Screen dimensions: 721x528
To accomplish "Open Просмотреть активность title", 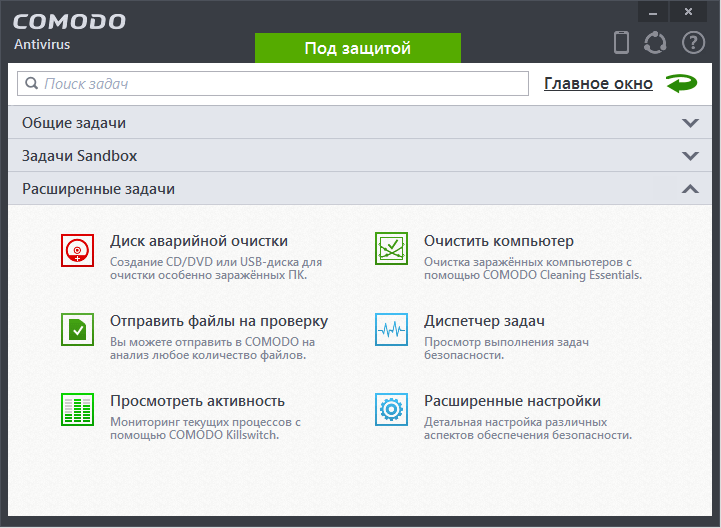I will pyautogui.click(x=197, y=401).
